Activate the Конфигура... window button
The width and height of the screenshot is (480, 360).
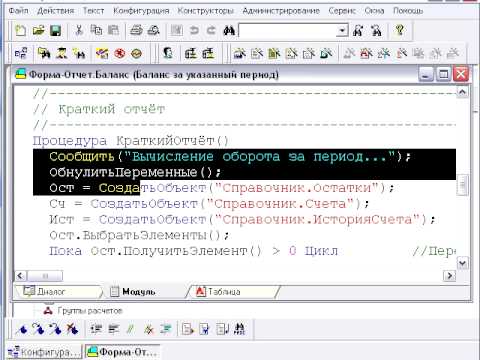coord(45,352)
